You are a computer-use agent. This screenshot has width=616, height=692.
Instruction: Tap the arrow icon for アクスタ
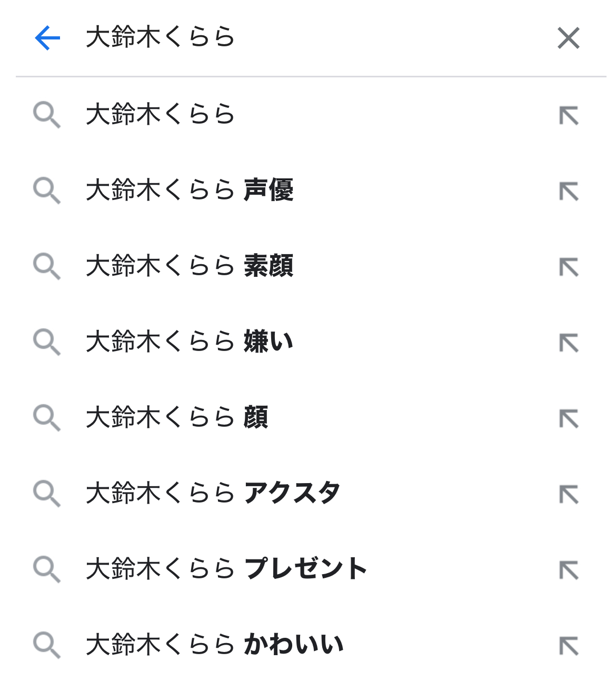[x=569, y=494]
